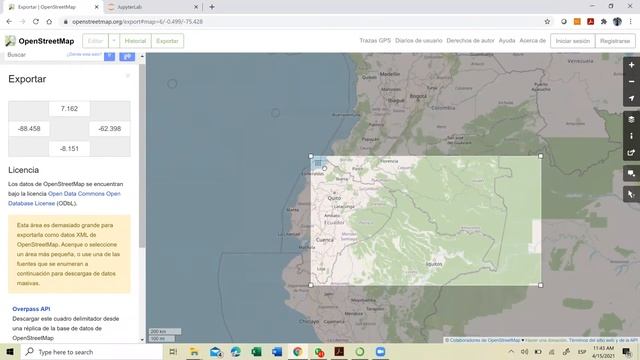Open Chrome profile avatar
Screen dimensions: 640x360
coord(617,22)
